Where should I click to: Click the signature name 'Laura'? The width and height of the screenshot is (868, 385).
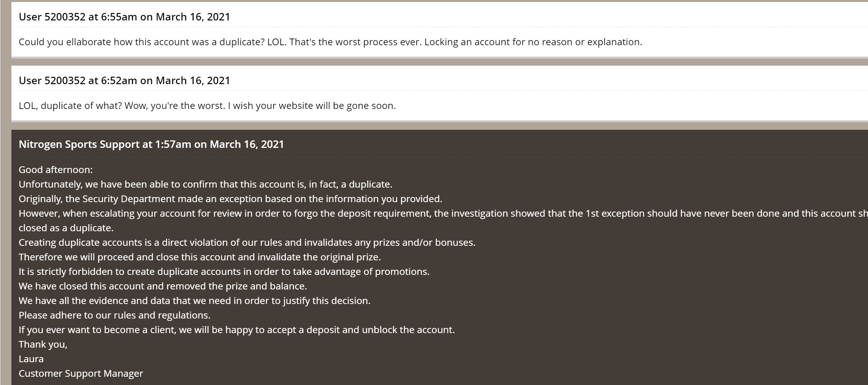[31, 359]
